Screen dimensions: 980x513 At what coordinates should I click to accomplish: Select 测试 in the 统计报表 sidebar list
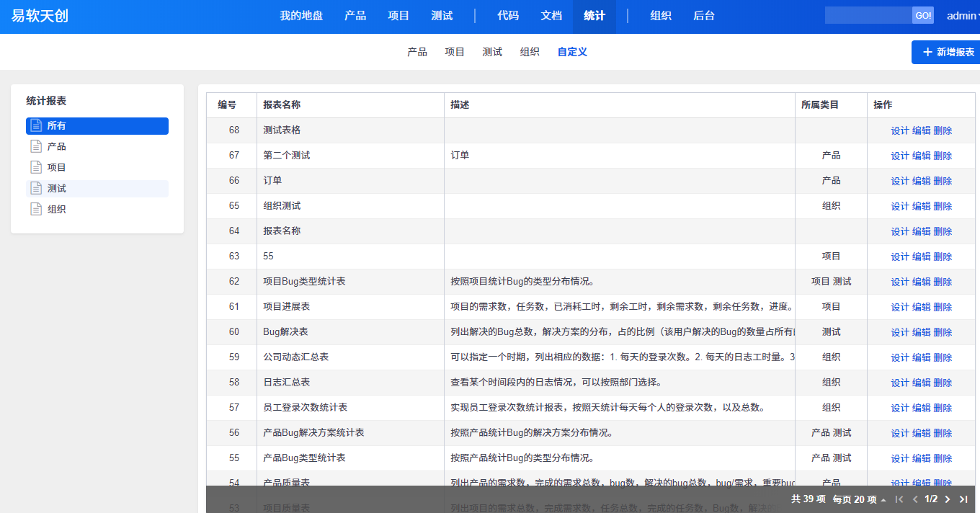(57, 189)
